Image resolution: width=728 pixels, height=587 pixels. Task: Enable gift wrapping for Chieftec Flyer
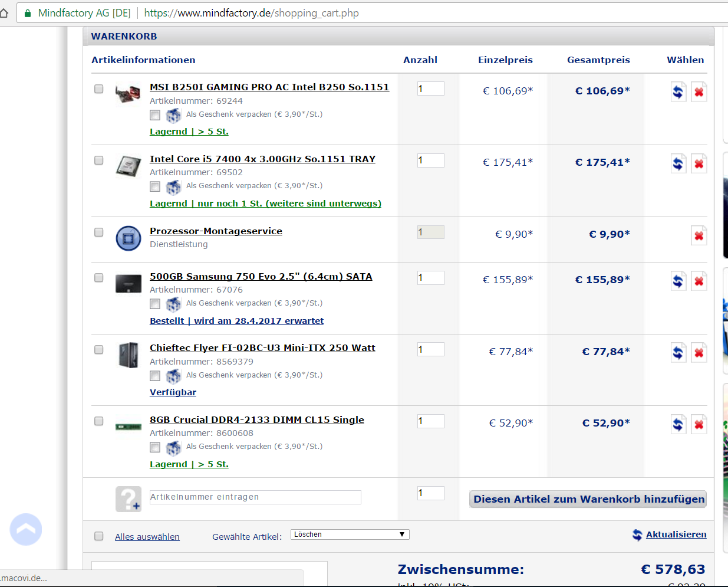click(x=155, y=376)
